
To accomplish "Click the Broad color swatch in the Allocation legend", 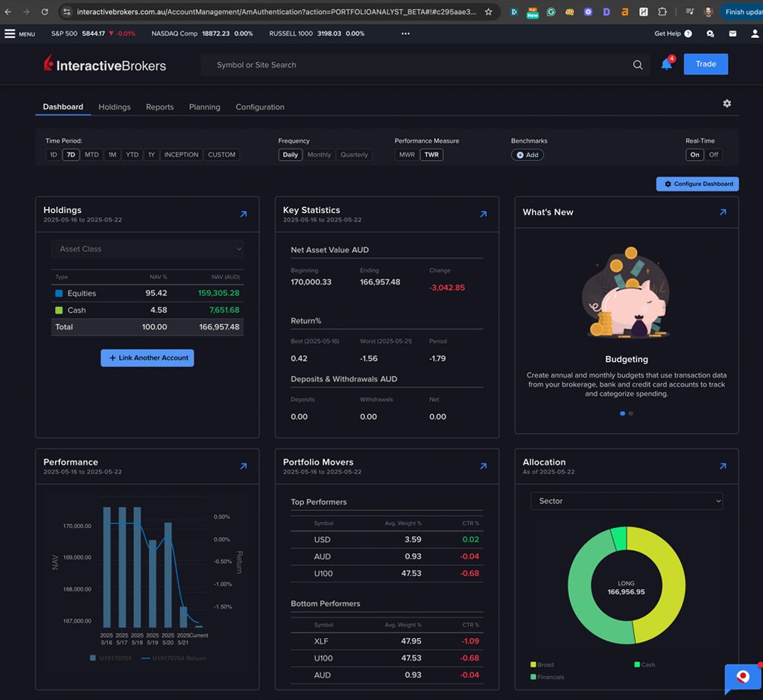I will [x=534, y=664].
